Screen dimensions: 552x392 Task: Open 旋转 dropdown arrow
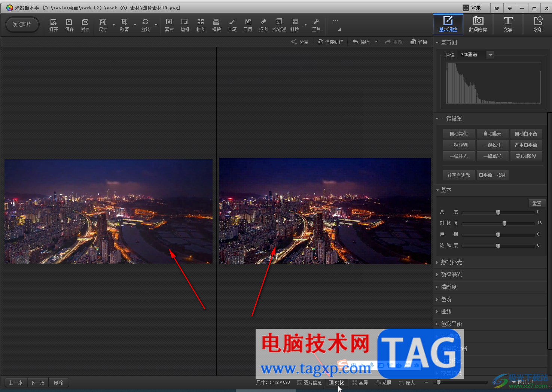156,25
